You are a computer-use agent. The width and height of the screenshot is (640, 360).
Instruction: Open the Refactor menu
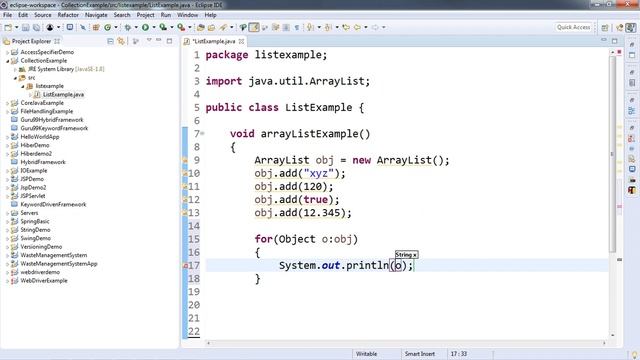[x=68, y=15]
